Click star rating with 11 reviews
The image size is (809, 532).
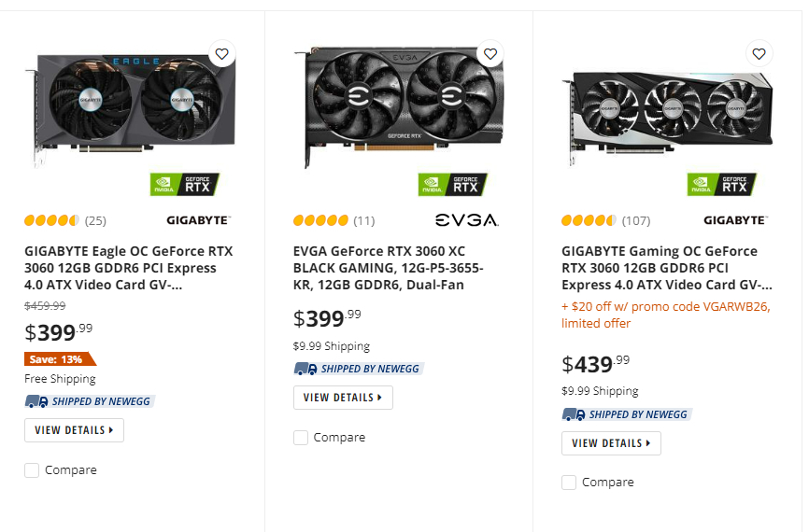[320, 221]
